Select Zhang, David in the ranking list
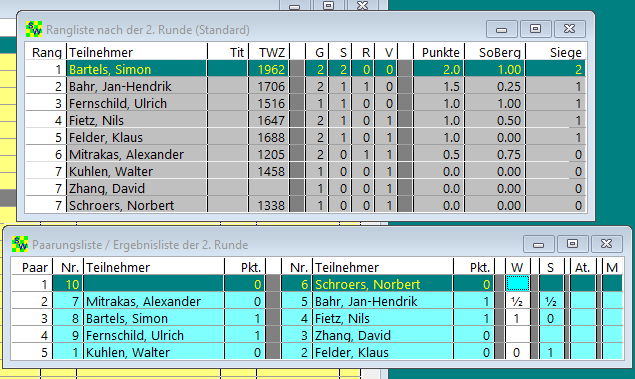The height and width of the screenshot is (379, 635). tap(107, 189)
